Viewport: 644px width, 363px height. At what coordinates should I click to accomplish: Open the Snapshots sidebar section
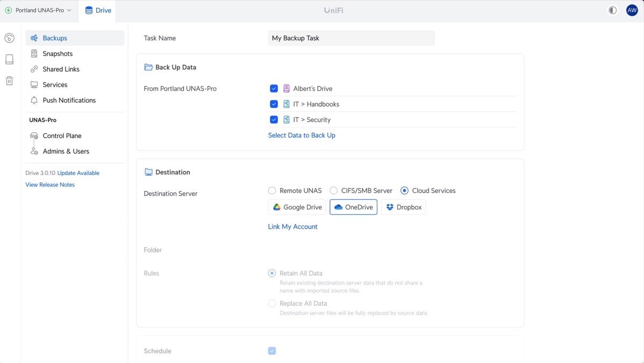pos(57,54)
